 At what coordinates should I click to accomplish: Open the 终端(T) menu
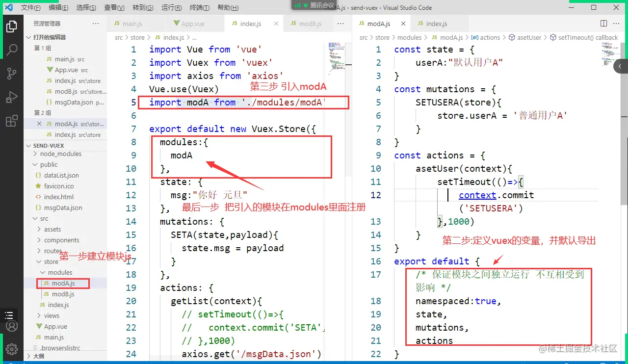pos(200,8)
